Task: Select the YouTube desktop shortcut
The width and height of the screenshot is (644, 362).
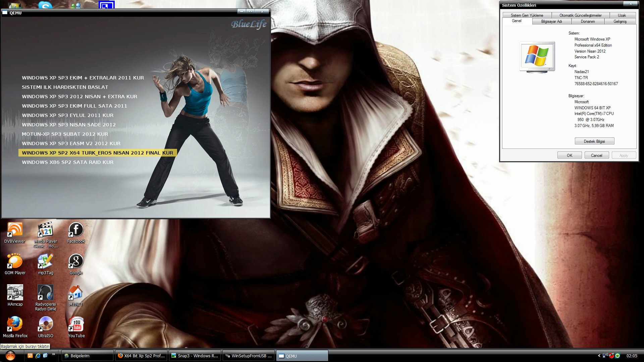Action: [x=76, y=327]
